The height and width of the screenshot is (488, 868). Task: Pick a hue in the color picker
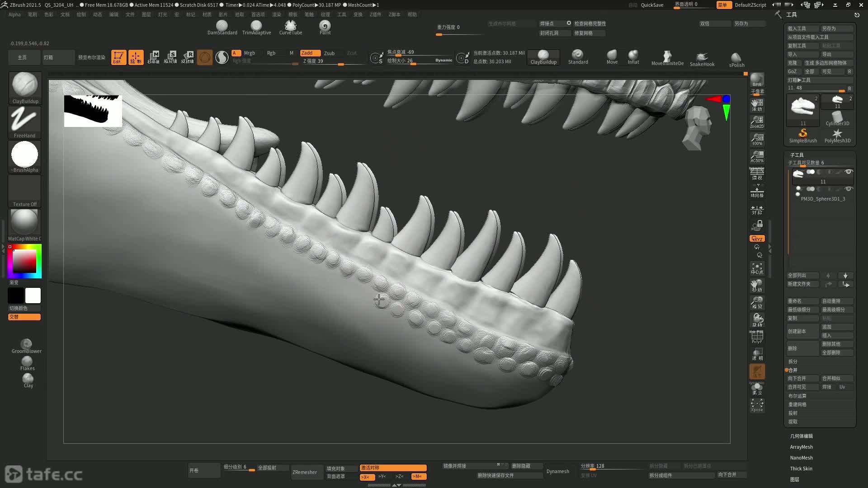click(24, 261)
